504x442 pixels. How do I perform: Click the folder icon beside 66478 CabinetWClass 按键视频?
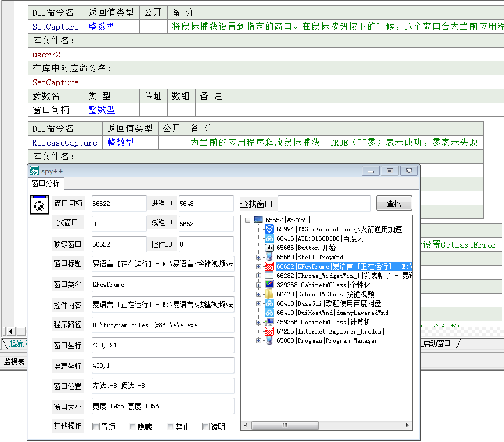coord(269,294)
